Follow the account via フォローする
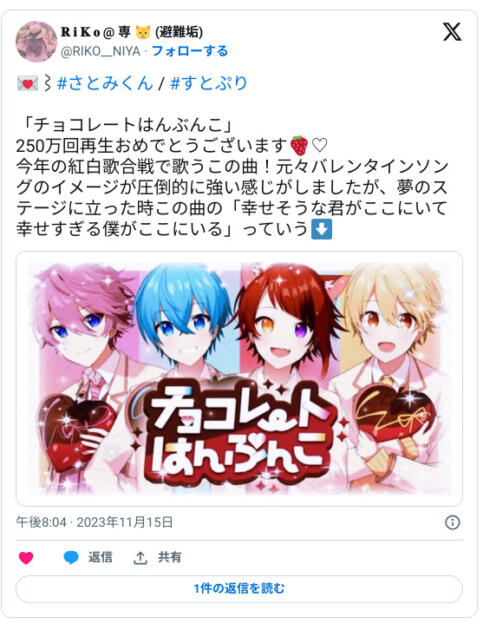The width and height of the screenshot is (483, 630). 190,51
